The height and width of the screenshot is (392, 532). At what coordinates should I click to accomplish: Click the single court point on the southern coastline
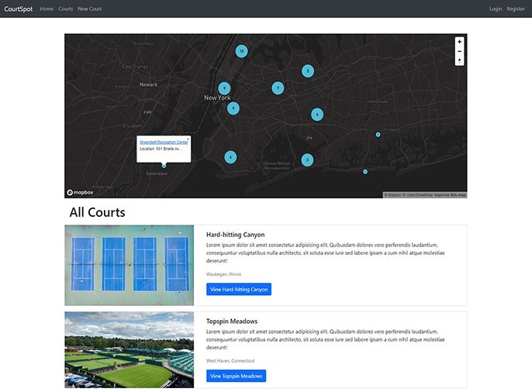click(x=365, y=172)
